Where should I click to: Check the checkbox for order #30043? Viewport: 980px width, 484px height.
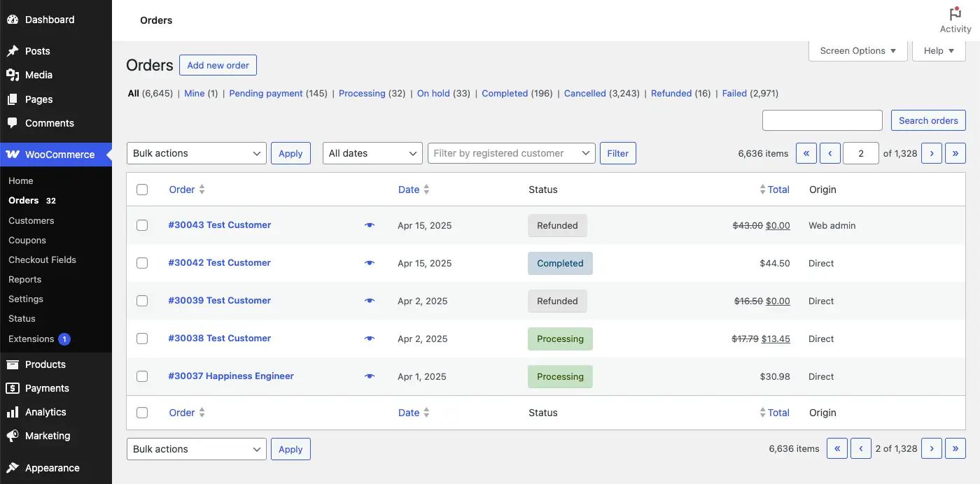(142, 225)
